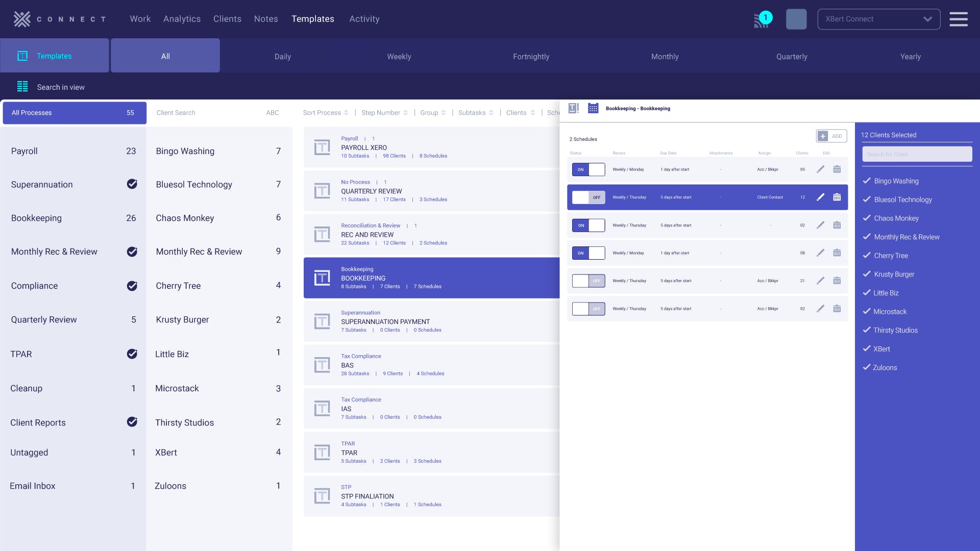Click the PAYROLL XERO template icon
Screen dimensions: 980x551
322,147
